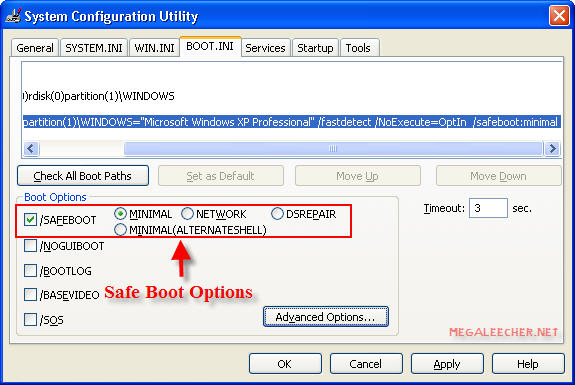Open Help for this dialog

(x=528, y=364)
